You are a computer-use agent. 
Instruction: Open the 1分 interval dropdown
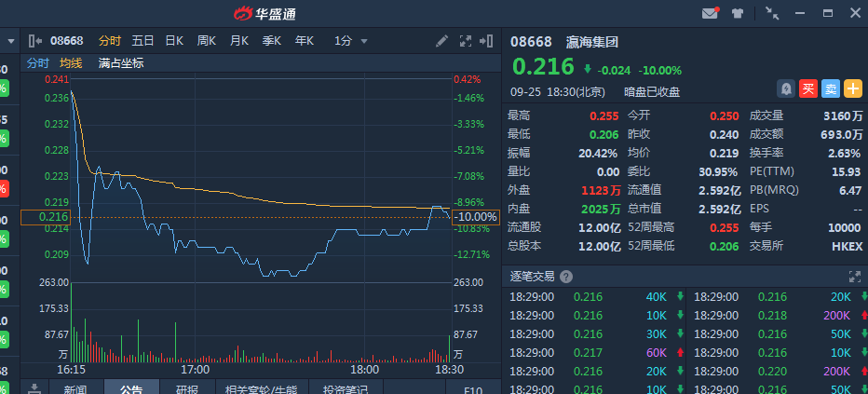pos(350,41)
